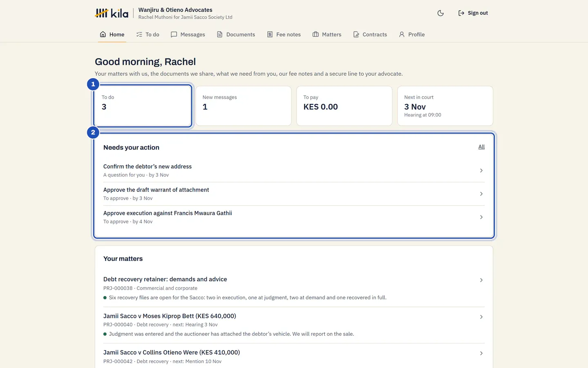This screenshot has height=368, width=588.
Task: Open Debt recovery retainer: demands and advice matter
Action: 294,288
